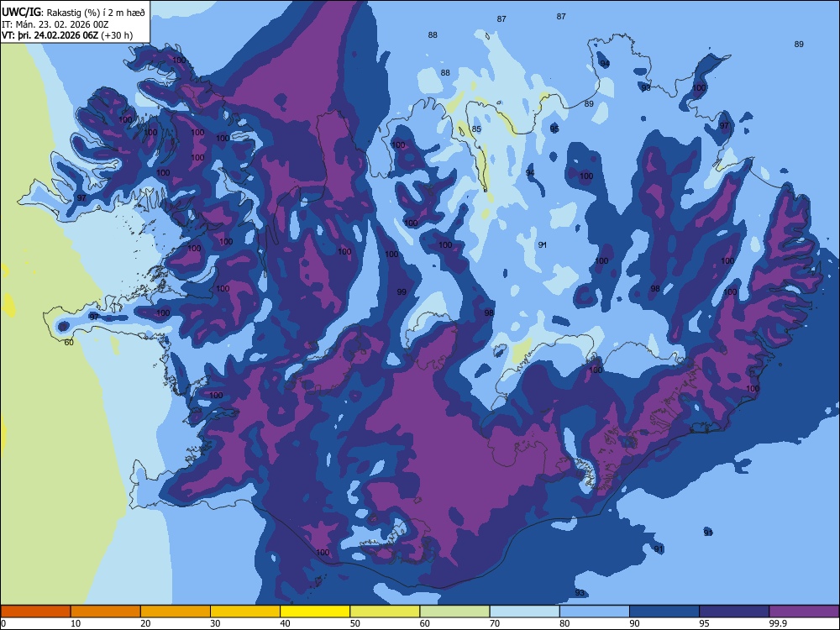Click the orange 10–20 legend swatch
Viewport: 840px width, 630px height.
[106, 612]
